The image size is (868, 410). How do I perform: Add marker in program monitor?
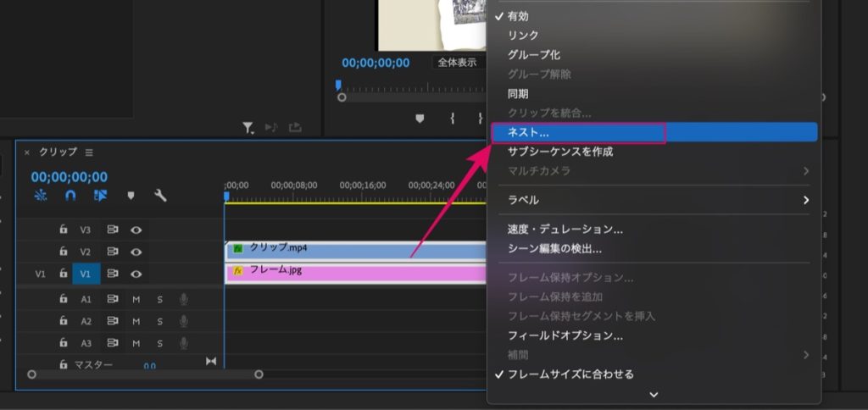coord(420,118)
